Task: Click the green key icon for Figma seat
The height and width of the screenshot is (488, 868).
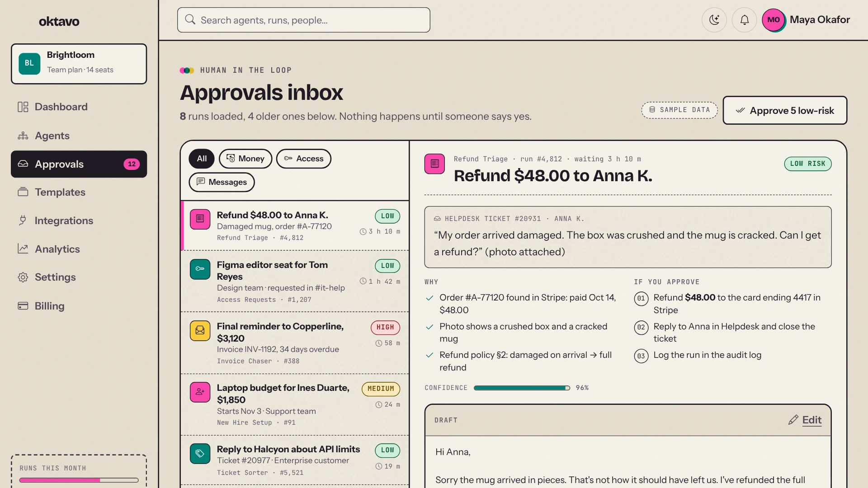Action: click(200, 269)
